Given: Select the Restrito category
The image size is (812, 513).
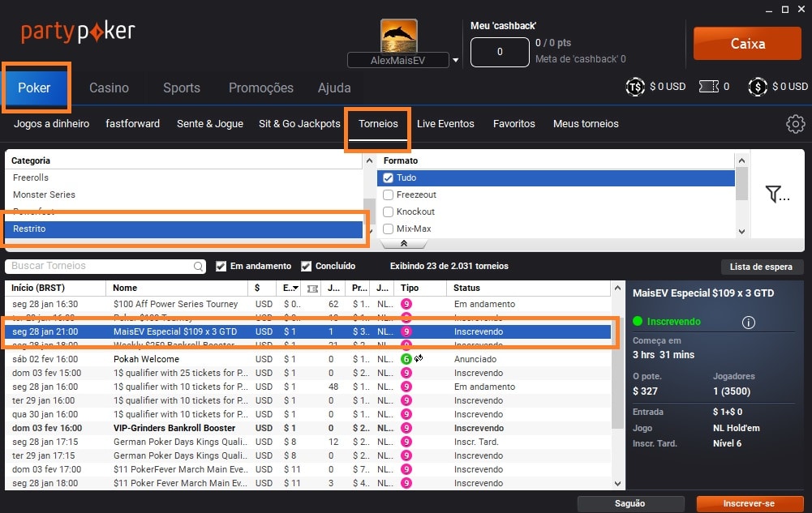Looking at the screenshot, I should click(x=184, y=229).
